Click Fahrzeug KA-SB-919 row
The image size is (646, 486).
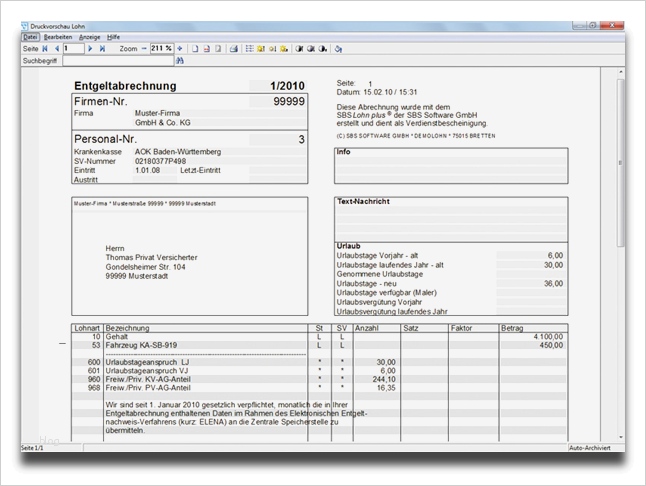pyautogui.click(x=141, y=345)
